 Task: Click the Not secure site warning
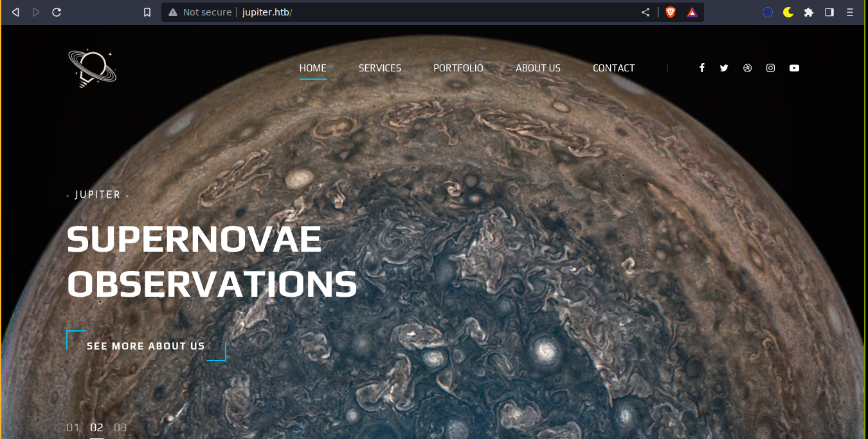[x=200, y=12]
